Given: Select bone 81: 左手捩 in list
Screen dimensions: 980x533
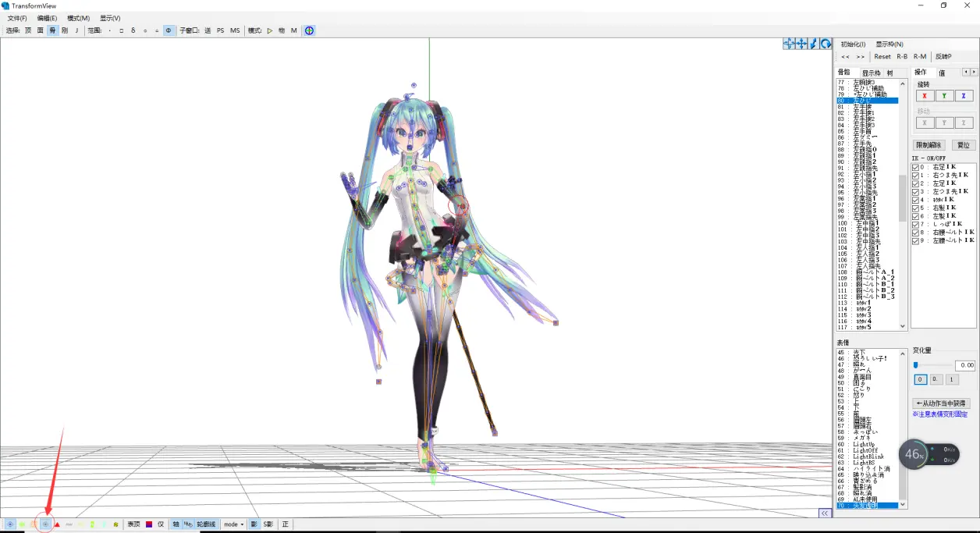Looking at the screenshot, I should tap(867, 107).
